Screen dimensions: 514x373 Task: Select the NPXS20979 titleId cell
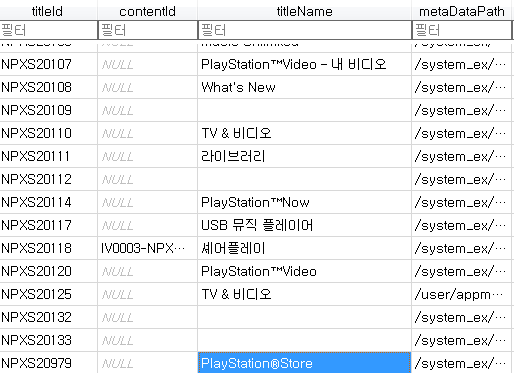click(x=48, y=363)
